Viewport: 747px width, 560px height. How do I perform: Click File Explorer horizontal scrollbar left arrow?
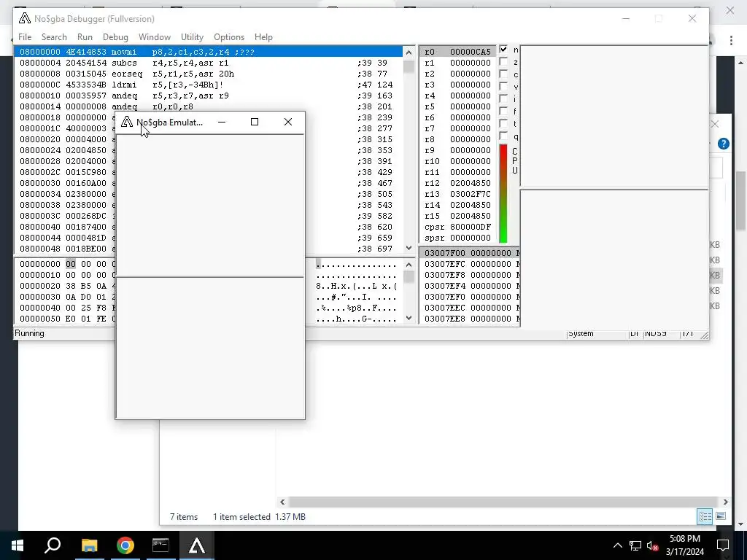pyautogui.click(x=282, y=502)
